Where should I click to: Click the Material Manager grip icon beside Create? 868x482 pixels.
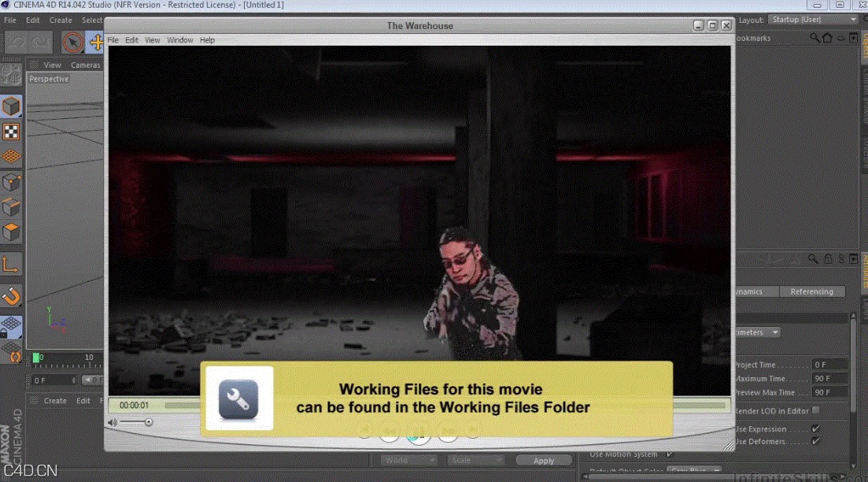tap(34, 401)
